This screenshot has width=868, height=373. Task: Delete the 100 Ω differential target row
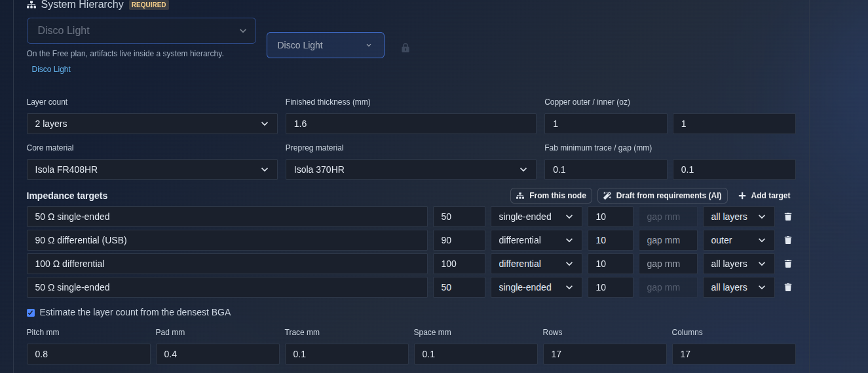(788, 264)
